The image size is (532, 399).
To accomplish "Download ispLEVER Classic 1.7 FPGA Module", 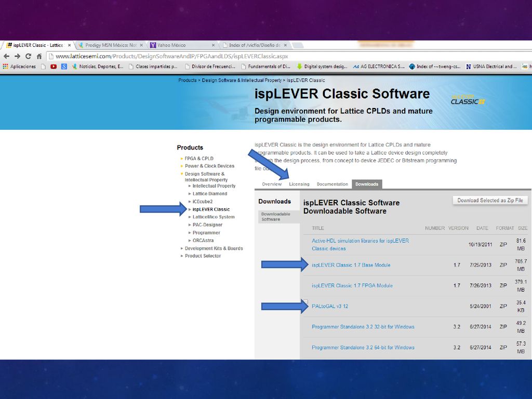I will click(x=352, y=286).
